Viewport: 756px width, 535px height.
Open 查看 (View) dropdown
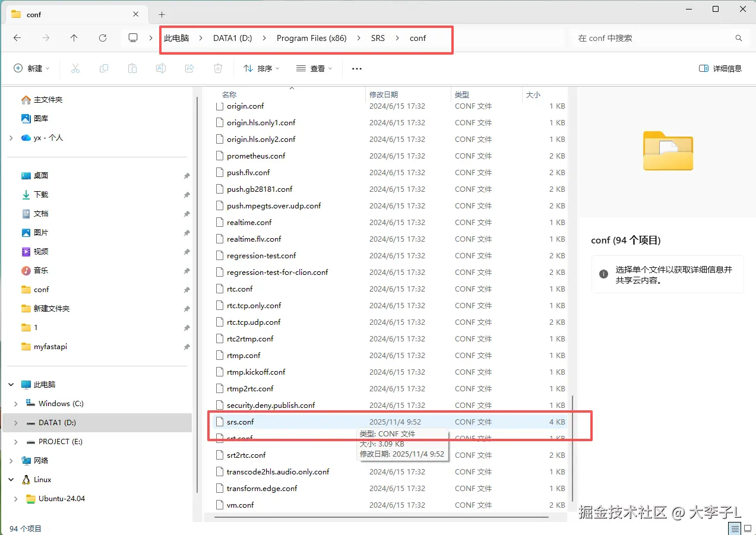click(x=314, y=68)
